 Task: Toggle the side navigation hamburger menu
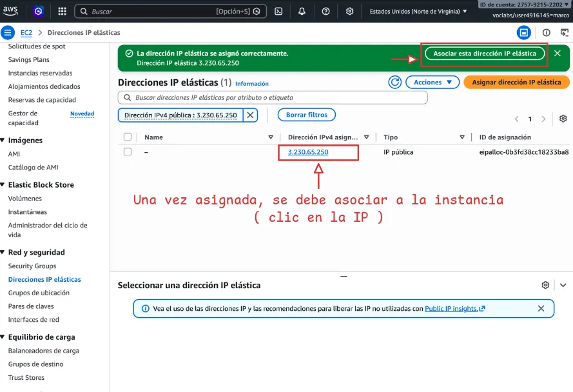pyautogui.click(x=7, y=32)
